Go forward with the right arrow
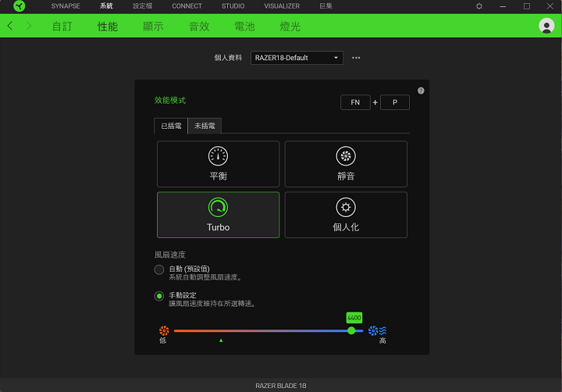This screenshot has width=562, height=392. (x=29, y=26)
